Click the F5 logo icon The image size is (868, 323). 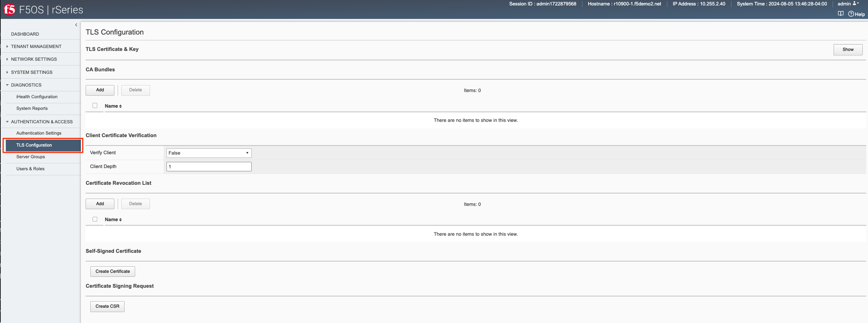click(9, 9)
